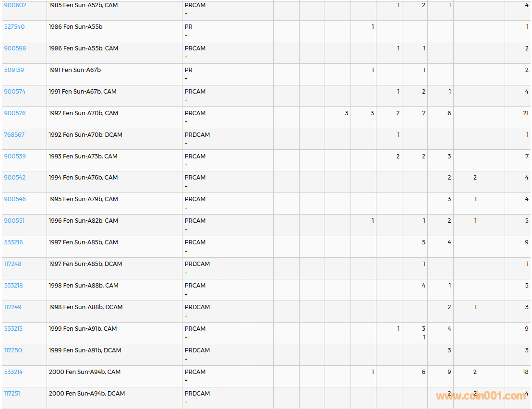Click the 900576 coin number link
The image size is (532, 409).
[15, 113]
